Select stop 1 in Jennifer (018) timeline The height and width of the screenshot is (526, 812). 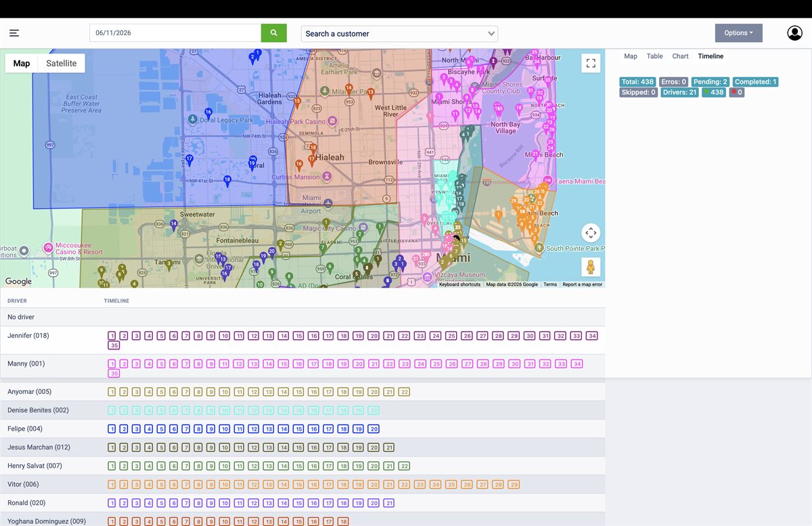tap(112, 336)
